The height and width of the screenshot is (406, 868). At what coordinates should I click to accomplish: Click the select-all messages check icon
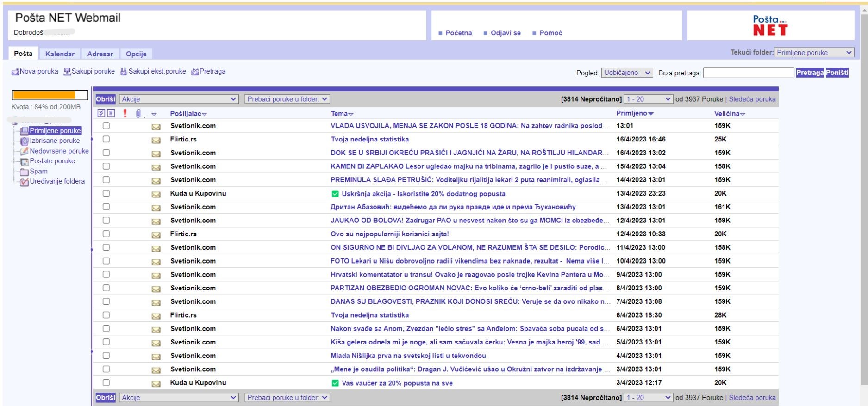click(101, 113)
